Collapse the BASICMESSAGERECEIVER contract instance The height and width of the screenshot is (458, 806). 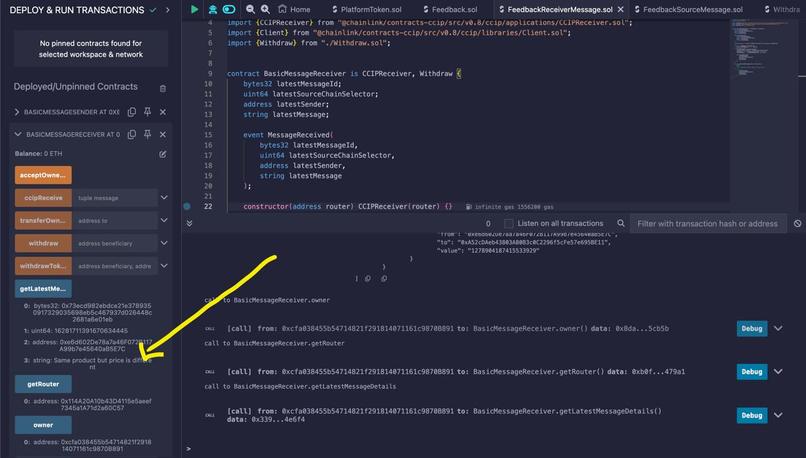(18, 134)
